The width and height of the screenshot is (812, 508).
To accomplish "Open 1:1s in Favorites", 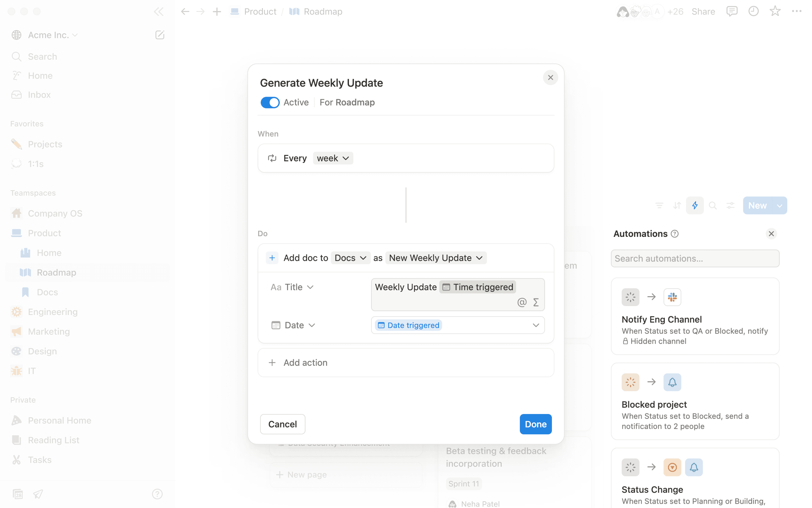I will [87, 164].
